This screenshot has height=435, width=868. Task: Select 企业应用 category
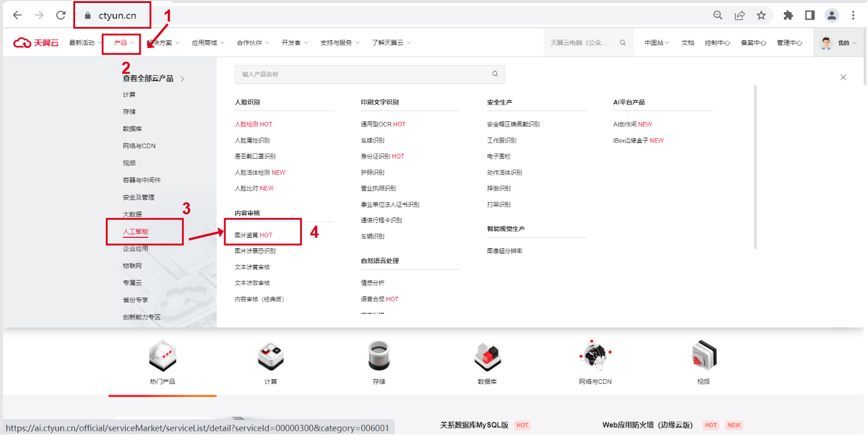[135, 248]
